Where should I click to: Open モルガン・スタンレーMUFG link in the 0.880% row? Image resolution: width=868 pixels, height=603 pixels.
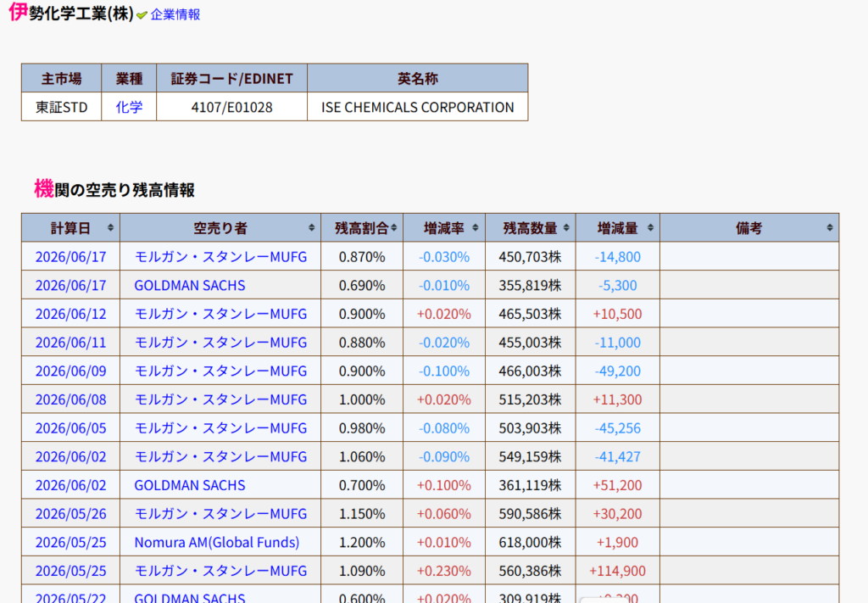coord(220,342)
